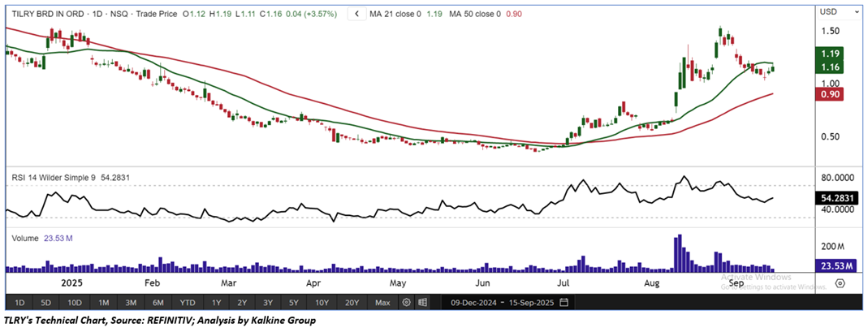This screenshot has width=868, height=332.
Task: Select the 10D time range
Action: 75,303
